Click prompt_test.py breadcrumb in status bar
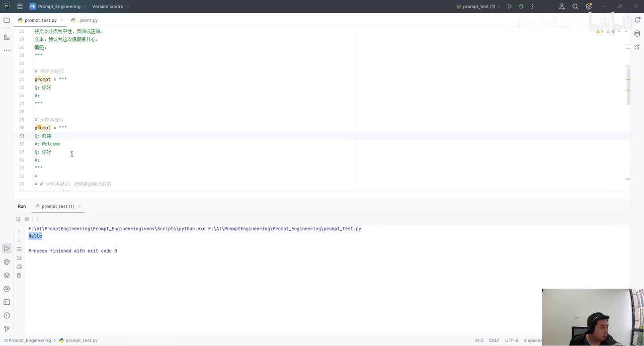The height and width of the screenshot is (346, 644). pyautogui.click(x=78, y=340)
